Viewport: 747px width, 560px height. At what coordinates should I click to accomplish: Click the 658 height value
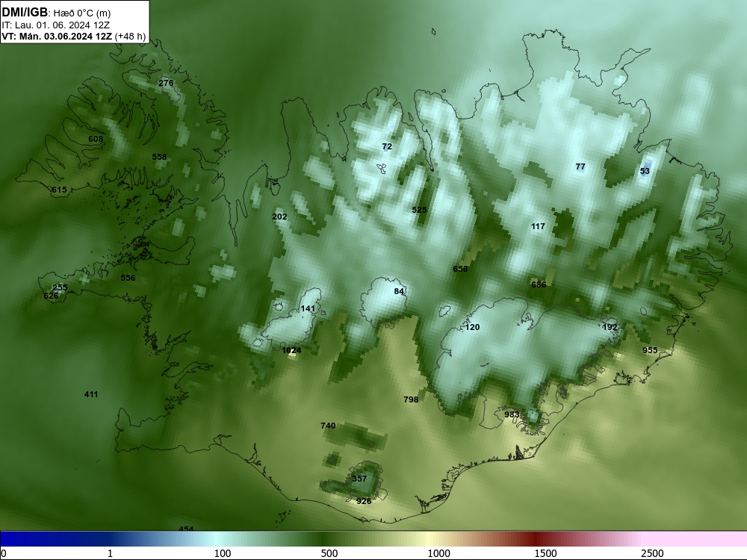pyautogui.click(x=460, y=269)
